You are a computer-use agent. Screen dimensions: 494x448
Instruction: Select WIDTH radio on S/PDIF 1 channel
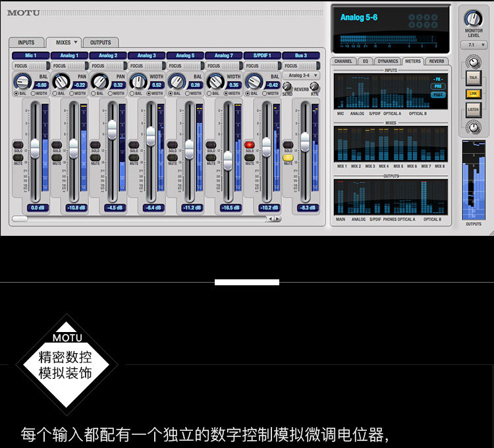[x=264, y=94]
